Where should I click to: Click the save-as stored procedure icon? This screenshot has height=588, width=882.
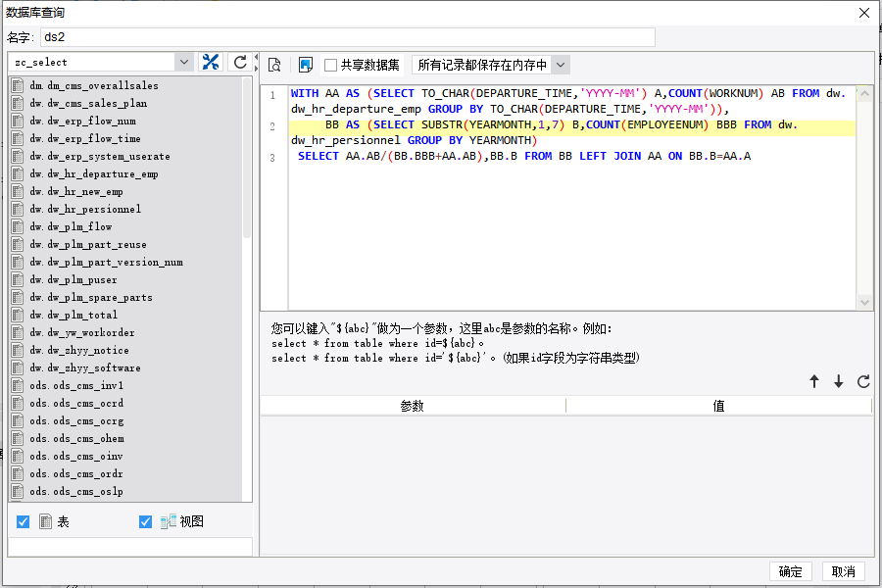(306, 66)
